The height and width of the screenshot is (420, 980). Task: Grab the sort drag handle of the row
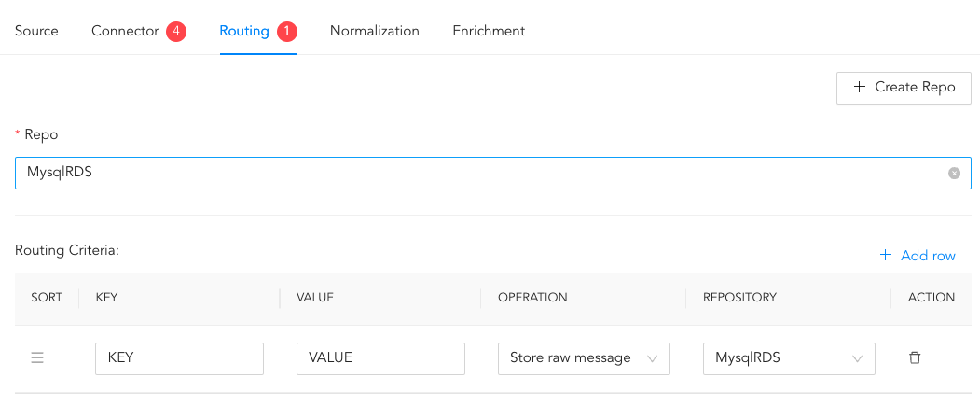[x=37, y=358]
